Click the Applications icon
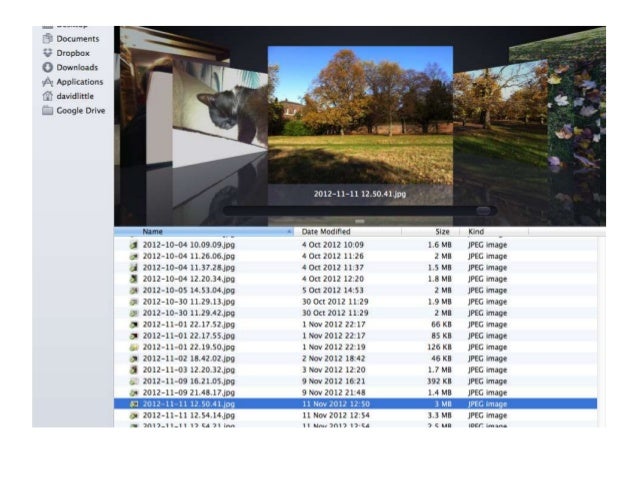Screen dimensions: 638x479 pos(48,82)
